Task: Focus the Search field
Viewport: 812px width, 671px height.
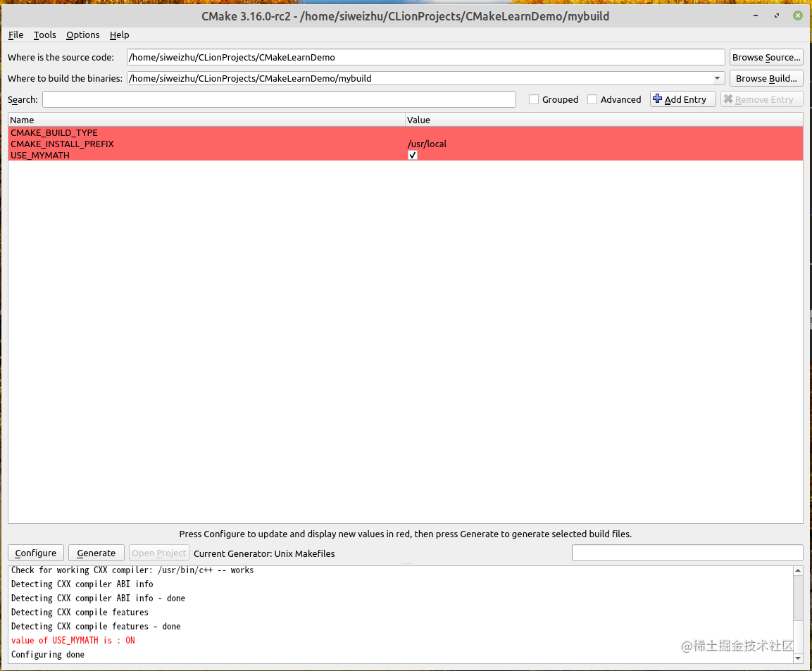Action: 279,99
